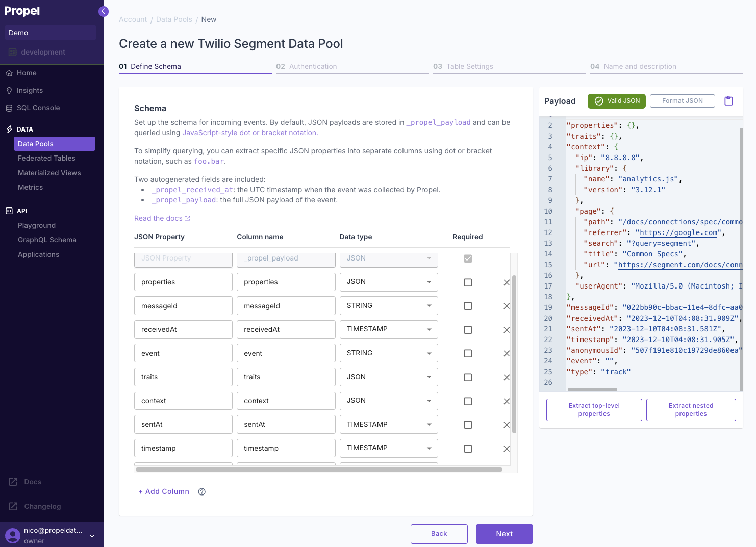Open Insights from the sidebar

click(29, 90)
